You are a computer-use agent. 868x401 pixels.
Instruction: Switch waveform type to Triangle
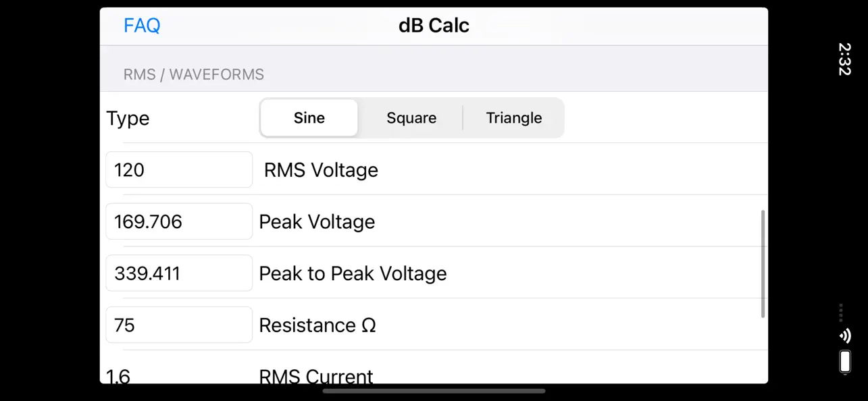pyautogui.click(x=513, y=117)
